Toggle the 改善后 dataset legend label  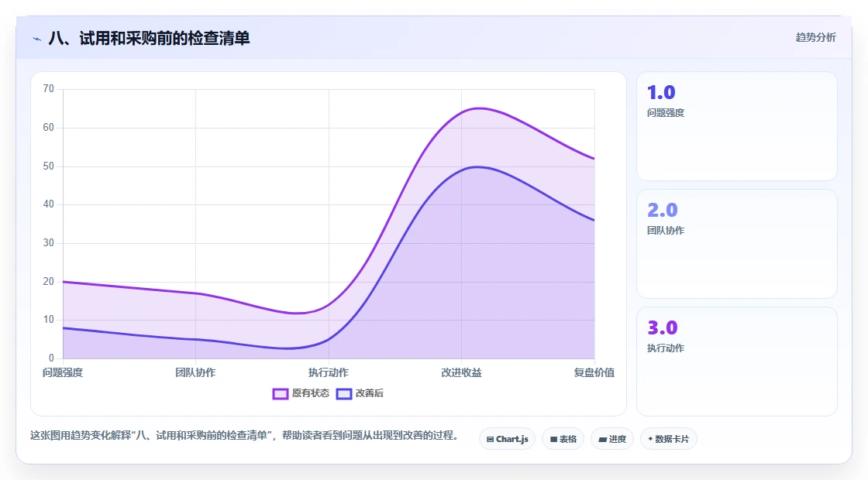369,393
